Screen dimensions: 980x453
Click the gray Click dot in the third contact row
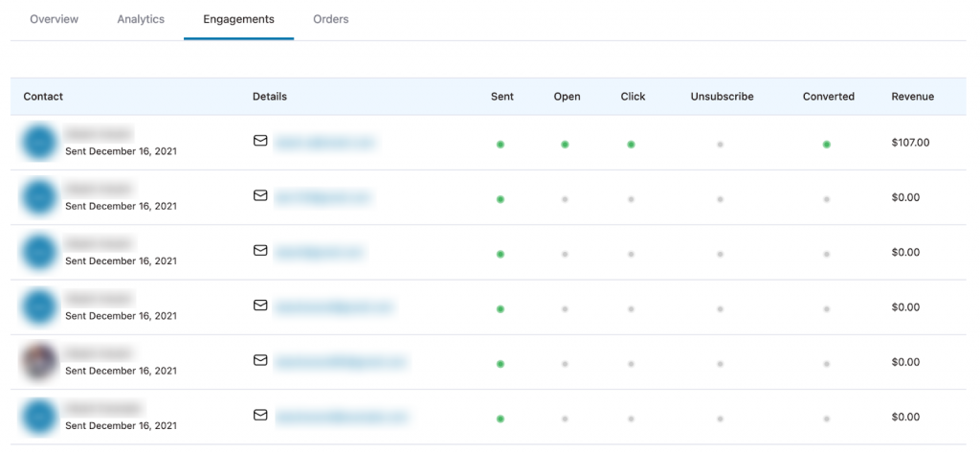click(x=632, y=254)
